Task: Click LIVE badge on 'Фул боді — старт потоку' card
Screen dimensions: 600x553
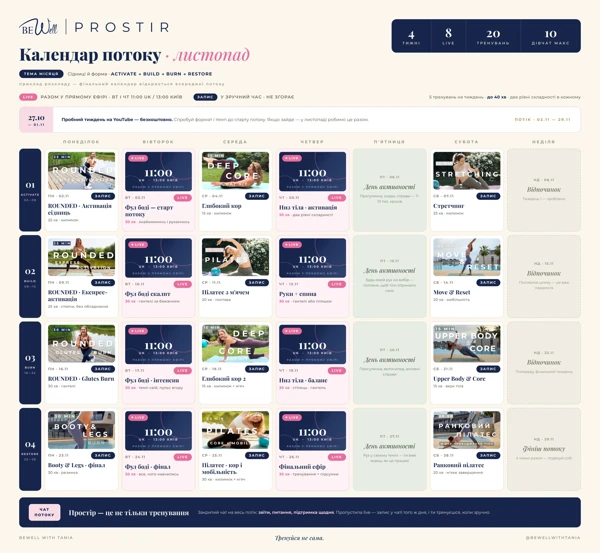Action: [x=183, y=198]
